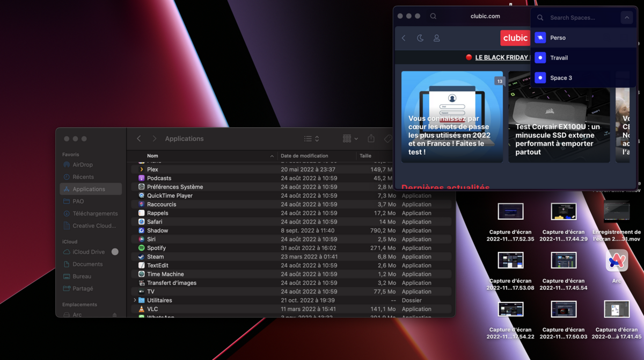This screenshot has width=644, height=360.
Task: Expand the Utilitaires folder
Action: point(135,300)
